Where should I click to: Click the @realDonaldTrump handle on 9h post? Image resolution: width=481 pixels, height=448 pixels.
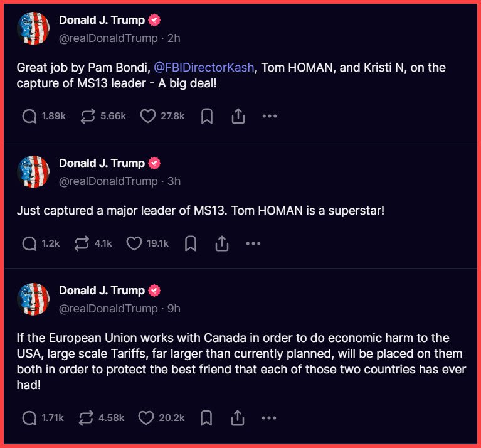click(108, 309)
